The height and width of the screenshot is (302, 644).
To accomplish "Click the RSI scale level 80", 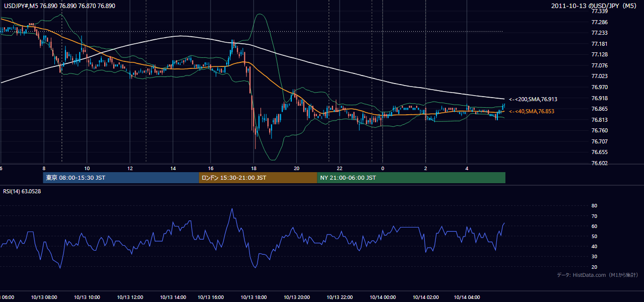I will point(594,206).
